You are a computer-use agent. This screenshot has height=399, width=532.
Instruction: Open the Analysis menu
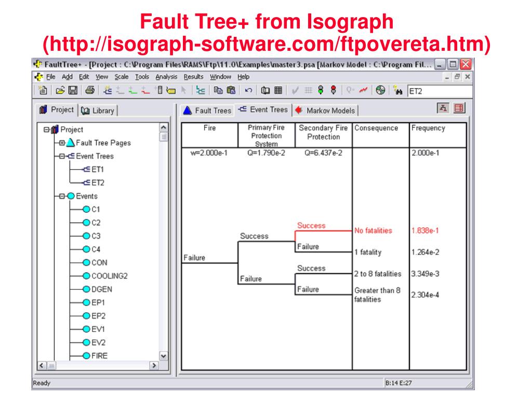pyautogui.click(x=166, y=77)
